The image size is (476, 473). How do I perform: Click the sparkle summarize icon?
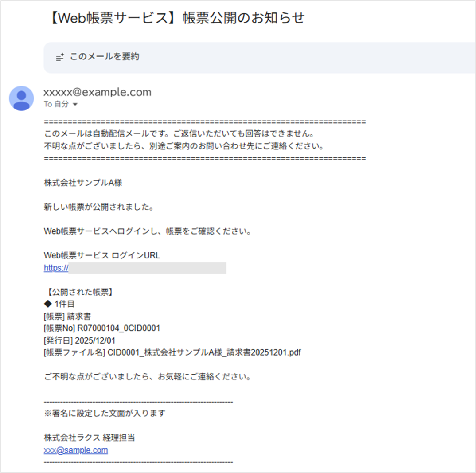pyautogui.click(x=60, y=57)
